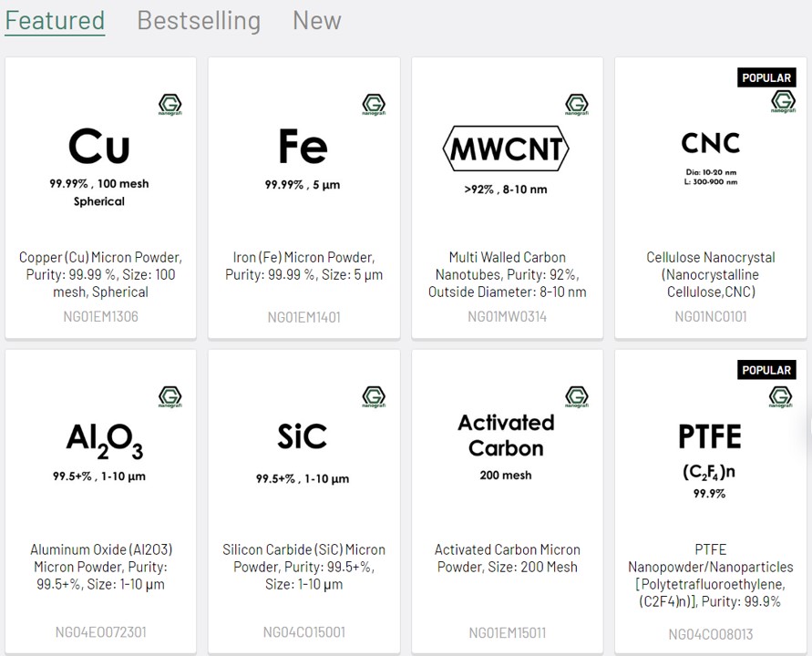
Task: Click the Nanografi logo on Al2O3 card
Action: click(170, 396)
